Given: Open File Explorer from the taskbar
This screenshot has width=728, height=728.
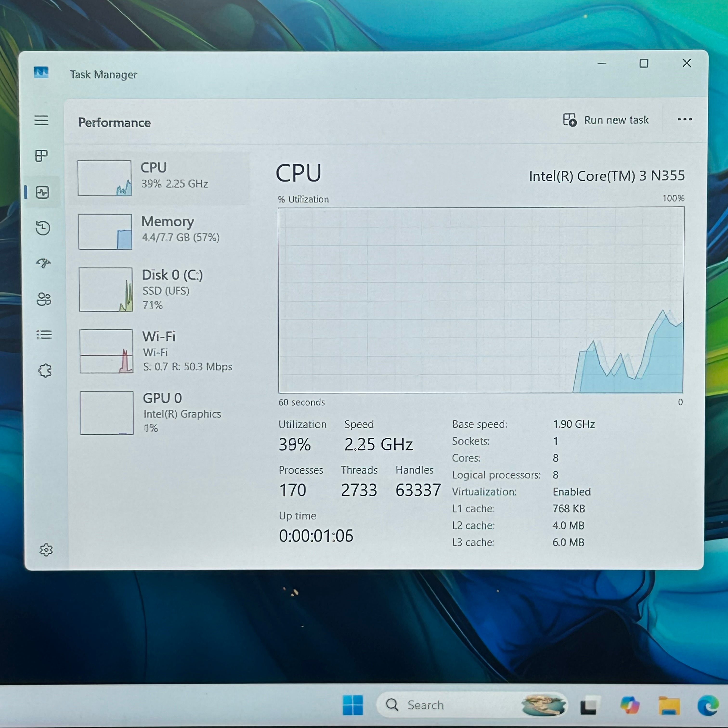Looking at the screenshot, I should click(669, 705).
